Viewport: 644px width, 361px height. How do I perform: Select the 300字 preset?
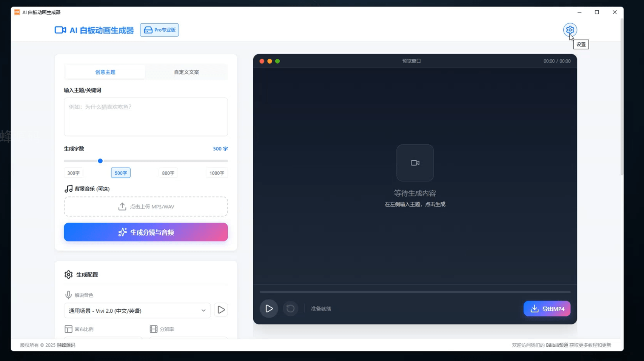73,173
